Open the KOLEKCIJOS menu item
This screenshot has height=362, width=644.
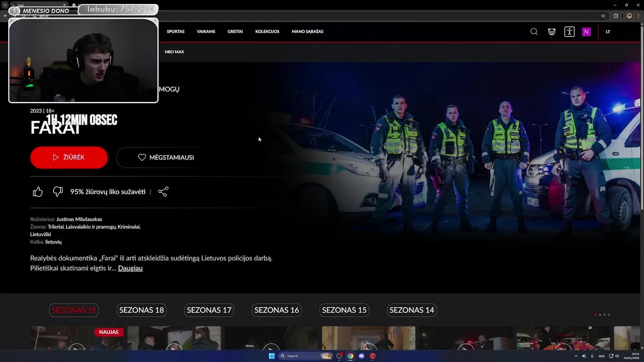click(x=267, y=32)
